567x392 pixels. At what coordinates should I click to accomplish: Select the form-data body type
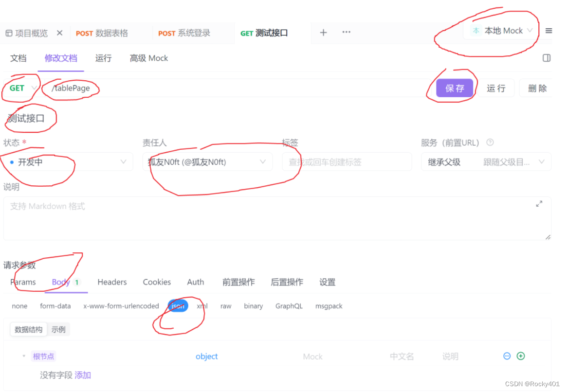click(x=55, y=306)
